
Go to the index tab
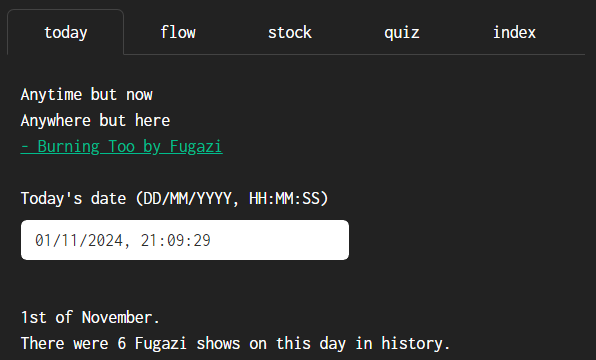tap(514, 32)
